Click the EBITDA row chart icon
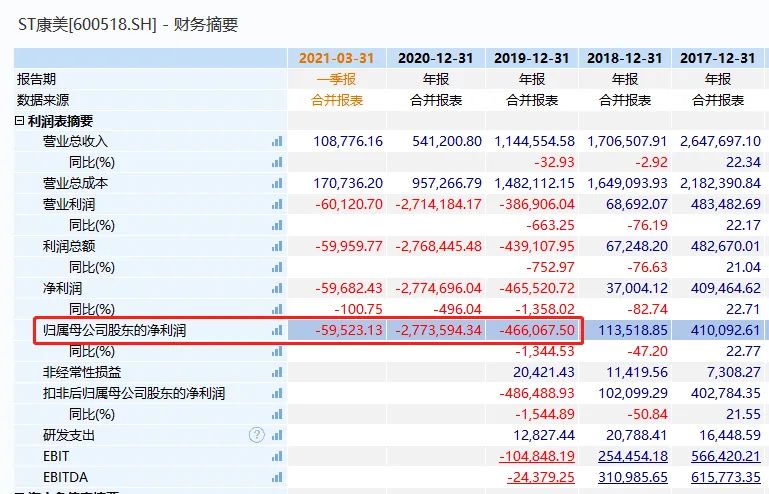 coord(277,476)
